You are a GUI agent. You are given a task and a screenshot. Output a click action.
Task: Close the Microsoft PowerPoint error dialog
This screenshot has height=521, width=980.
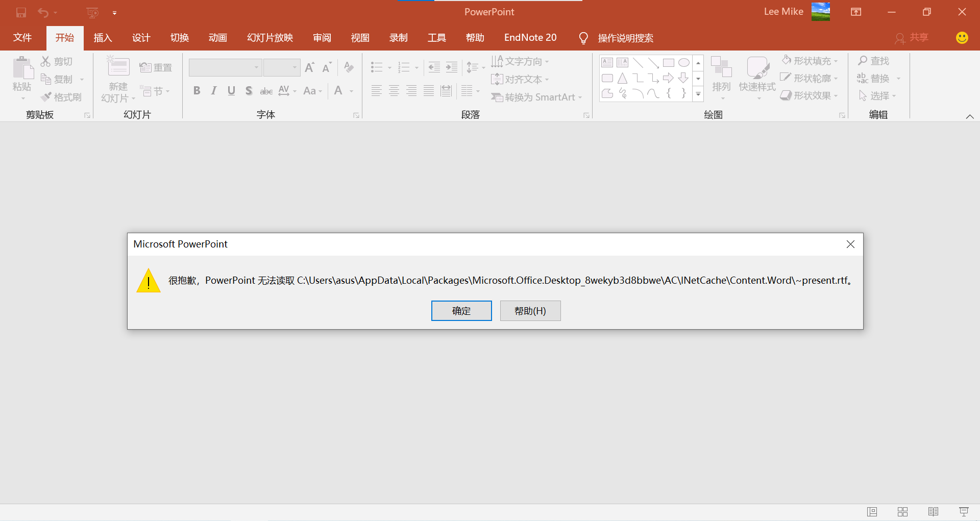point(850,244)
